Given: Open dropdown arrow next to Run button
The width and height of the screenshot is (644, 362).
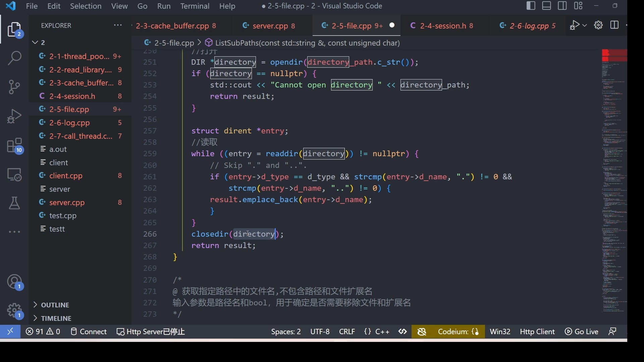Looking at the screenshot, I should 585,25.
